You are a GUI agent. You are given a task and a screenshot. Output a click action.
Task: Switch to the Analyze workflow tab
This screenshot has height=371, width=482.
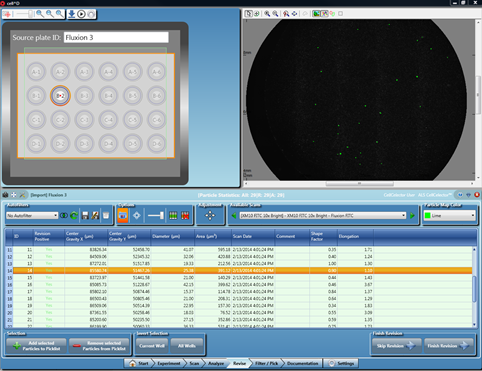point(216,363)
